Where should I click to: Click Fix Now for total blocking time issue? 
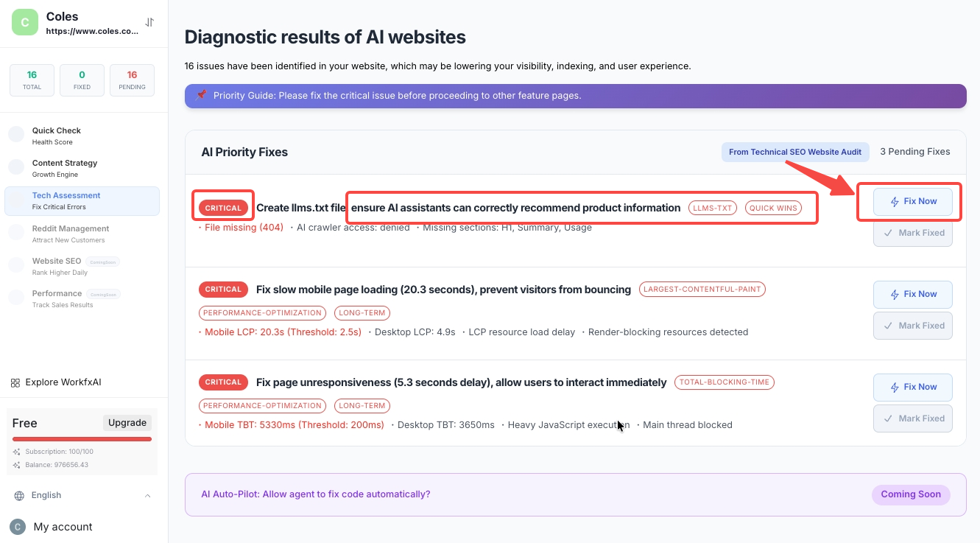pyautogui.click(x=912, y=387)
